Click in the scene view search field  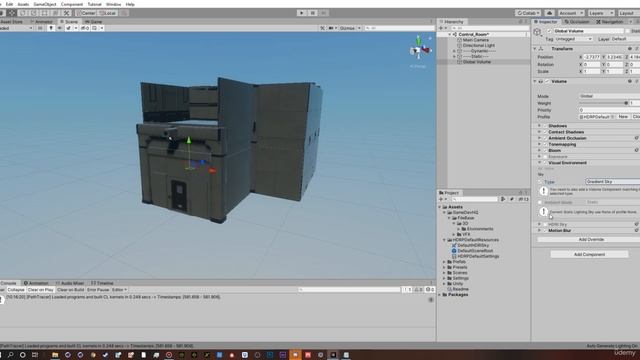(400, 28)
